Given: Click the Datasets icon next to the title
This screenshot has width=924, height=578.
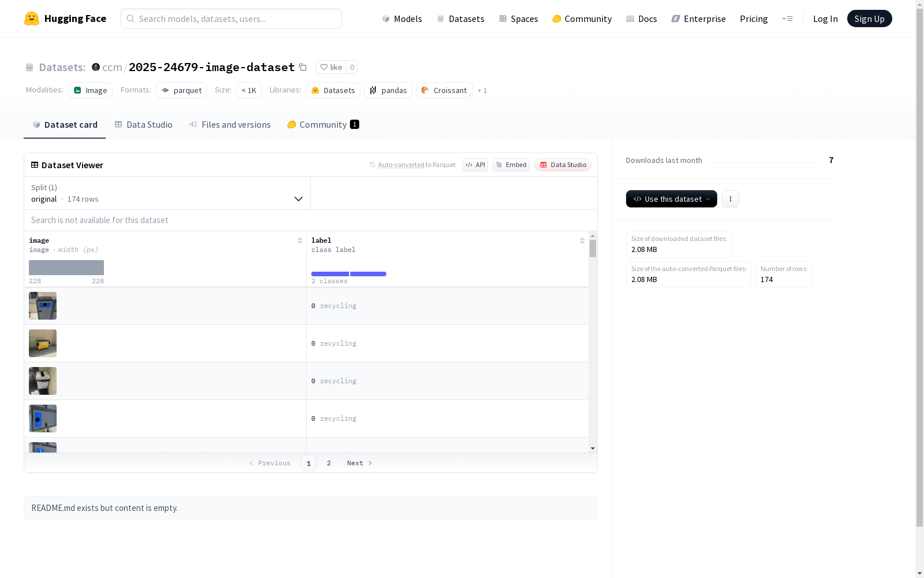Looking at the screenshot, I should click(29, 67).
